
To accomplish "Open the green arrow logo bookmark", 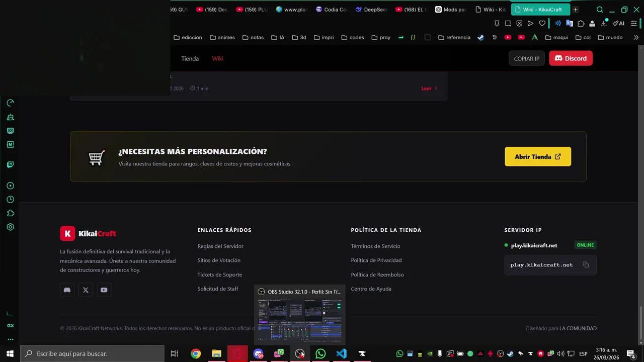I will pos(534,37).
